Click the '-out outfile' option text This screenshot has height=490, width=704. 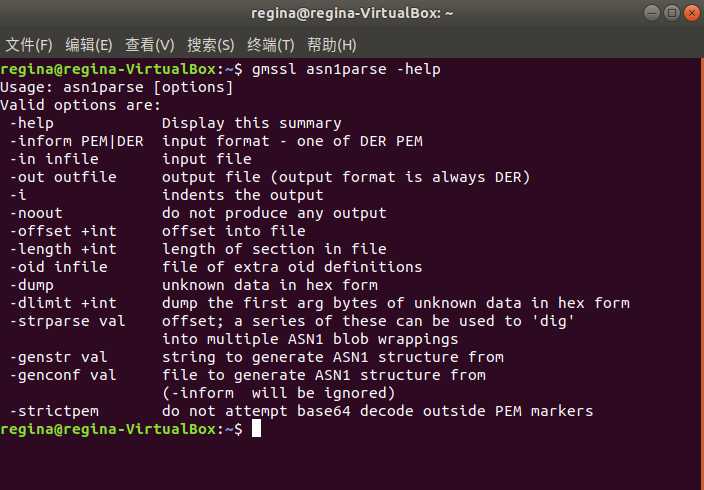click(x=63, y=177)
